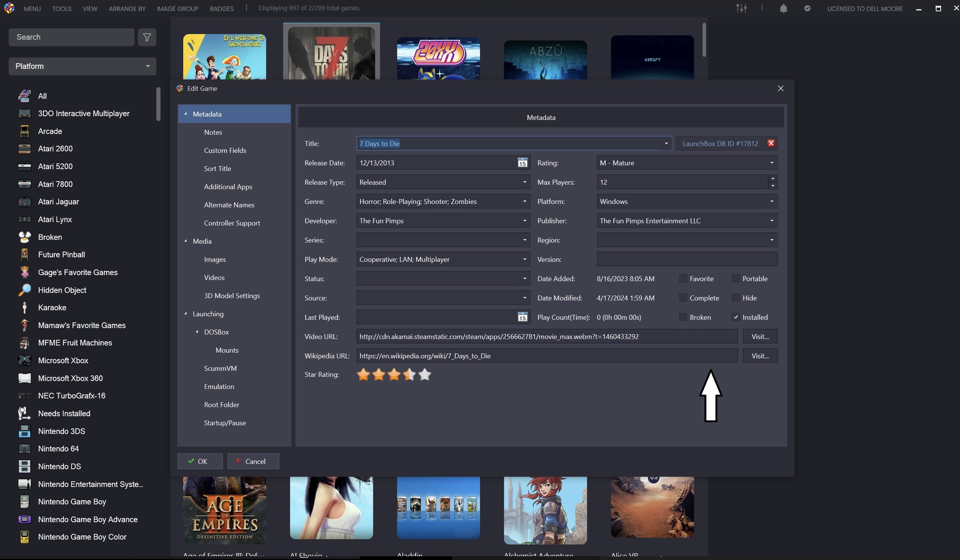
Task: Collapse the Launching tree section
Action: point(185,314)
